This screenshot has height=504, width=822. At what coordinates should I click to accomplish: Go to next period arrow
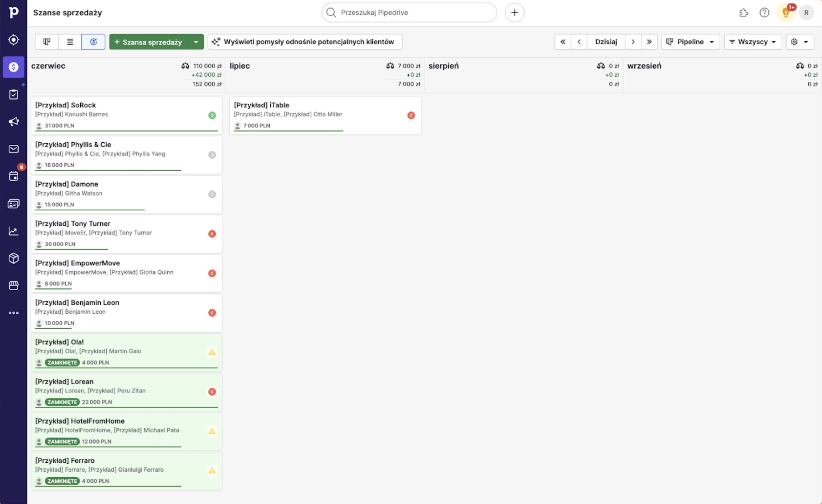coord(633,42)
